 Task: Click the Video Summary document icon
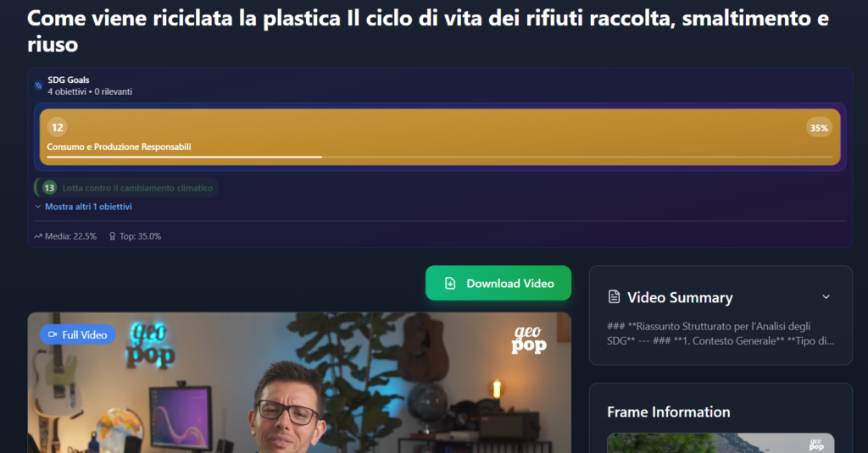(x=614, y=297)
